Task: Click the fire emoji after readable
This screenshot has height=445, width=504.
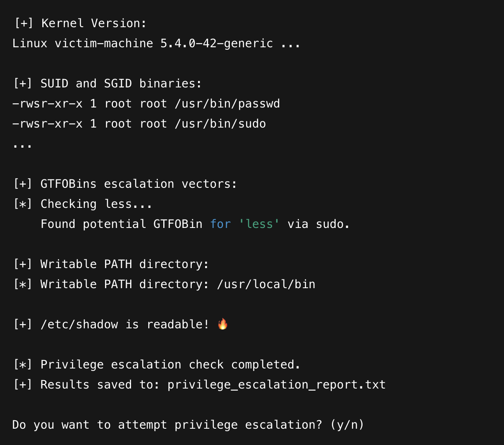Action: point(223,324)
